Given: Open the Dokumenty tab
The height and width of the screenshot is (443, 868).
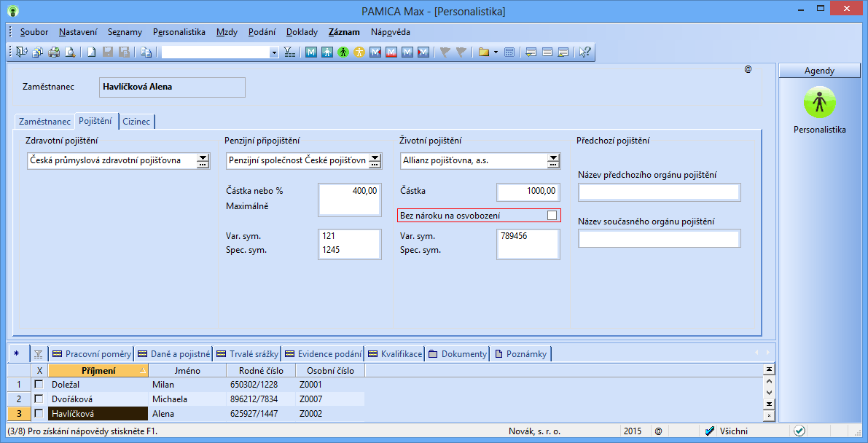Looking at the screenshot, I should [x=457, y=354].
